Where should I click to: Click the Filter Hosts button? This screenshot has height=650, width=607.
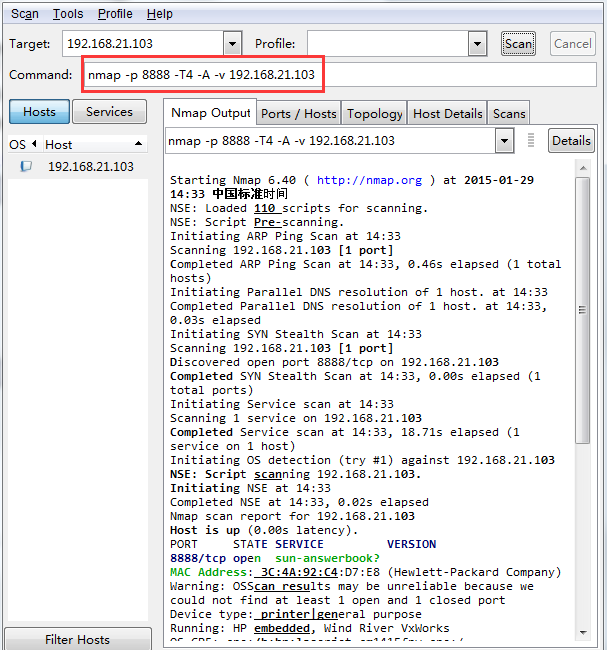(x=78, y=639)
